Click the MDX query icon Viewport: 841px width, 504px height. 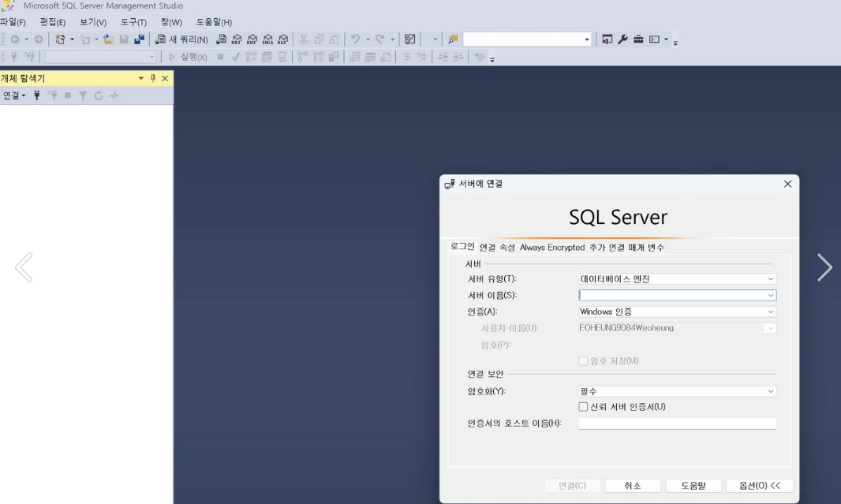(237, 39)
